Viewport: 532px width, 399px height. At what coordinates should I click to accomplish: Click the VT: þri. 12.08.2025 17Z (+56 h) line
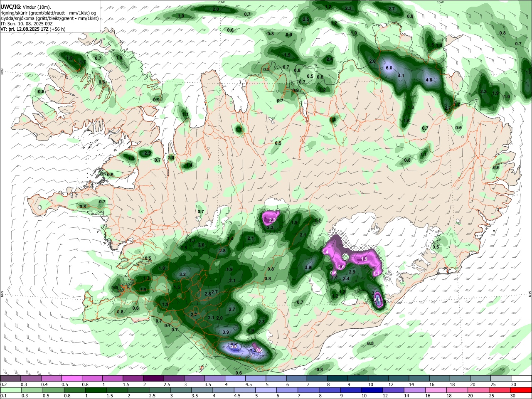pos(33,30)
